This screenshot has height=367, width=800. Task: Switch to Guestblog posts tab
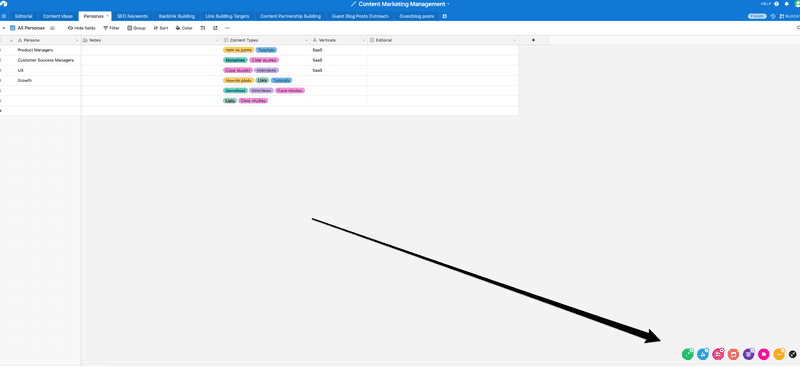point(417,16)
